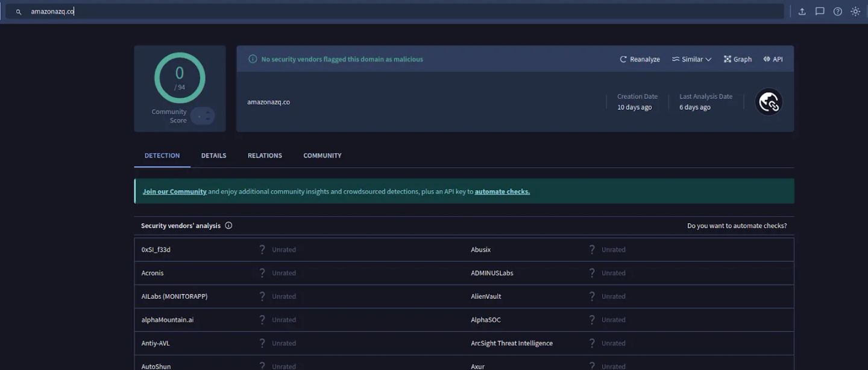Click the info icon beside the no-vendors-flagged message
Image resolution: width=868 pixels, height=370 pixels.
click(x=253, y=59)
